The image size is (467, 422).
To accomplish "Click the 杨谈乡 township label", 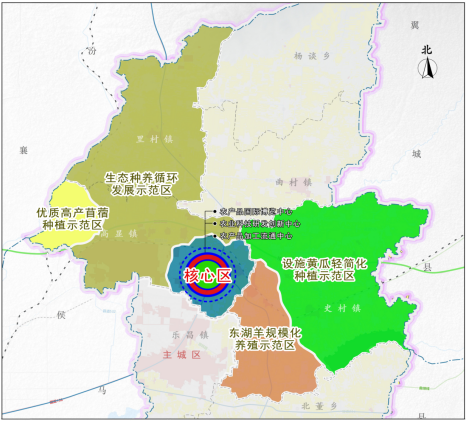I will (x=312, y=56).
